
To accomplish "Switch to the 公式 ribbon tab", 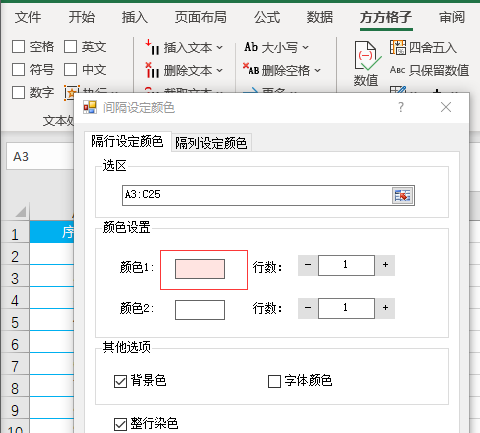I will [x=267, y=17].
